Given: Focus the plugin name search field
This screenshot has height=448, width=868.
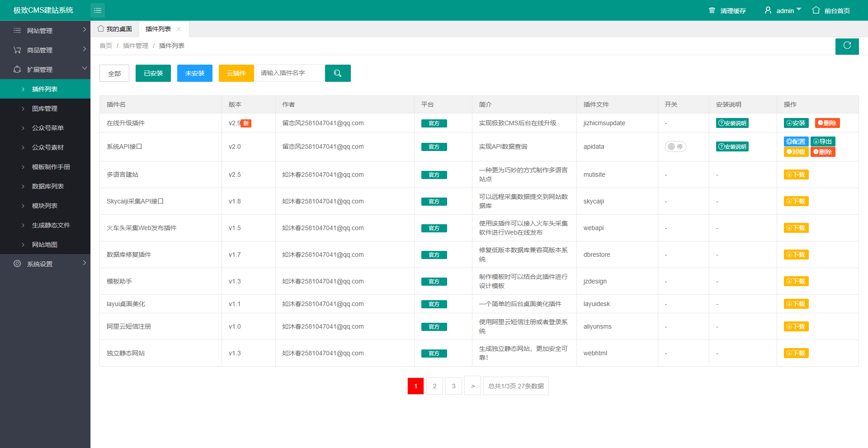Looking at the screenshot, I should (290, 73).
